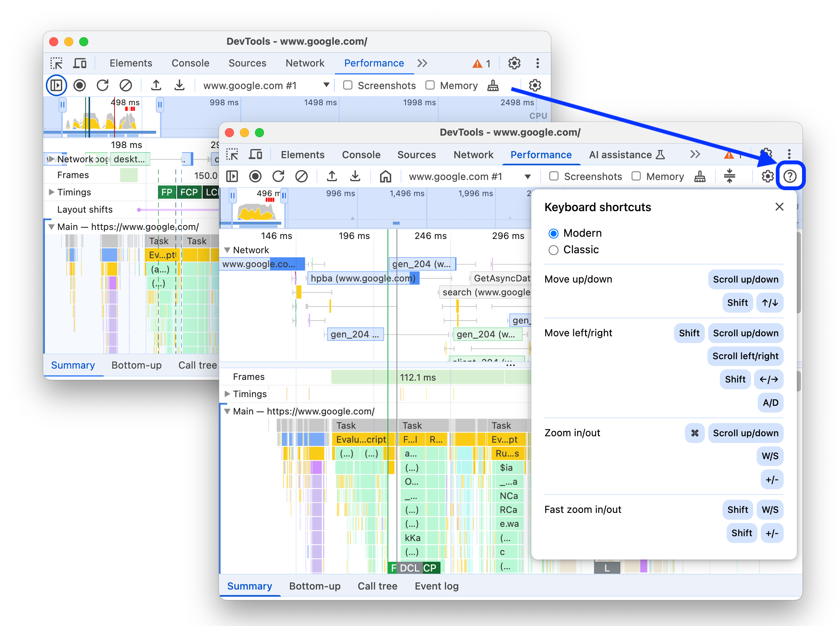The width and height of the screenshot is (840, 626).
Task: Click the clear recording icon
Action: (x=301, y=176)
